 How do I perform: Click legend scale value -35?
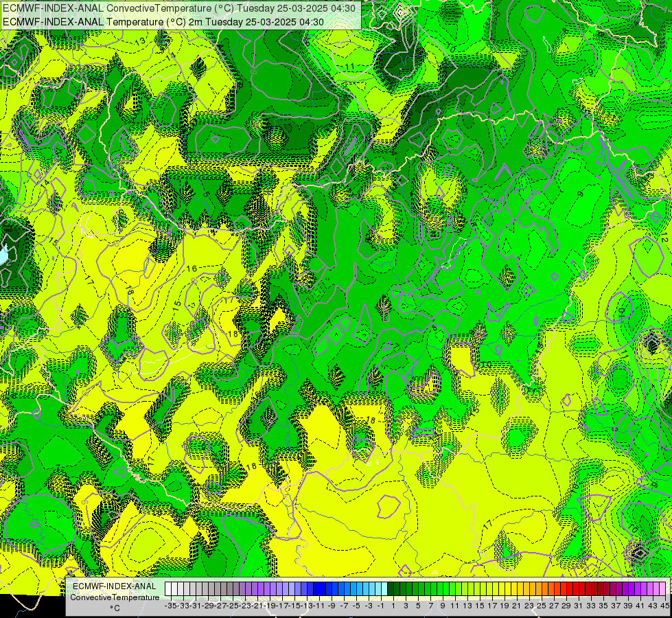click(170, 606)
